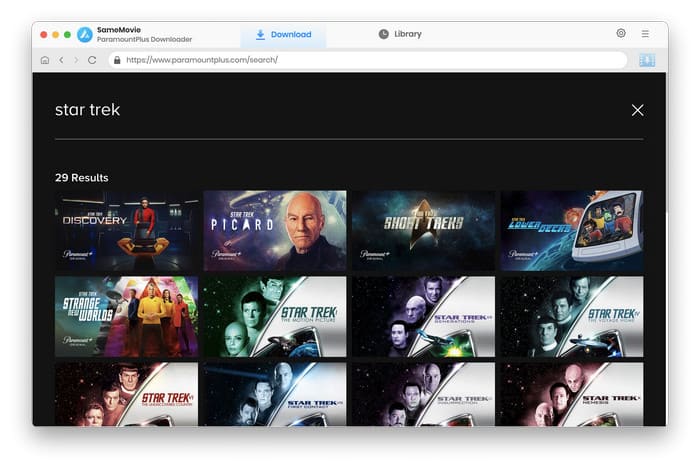Open Star Trek Discovery thumbnail
This screenshot has height=469, width=700.
[126, 231]
